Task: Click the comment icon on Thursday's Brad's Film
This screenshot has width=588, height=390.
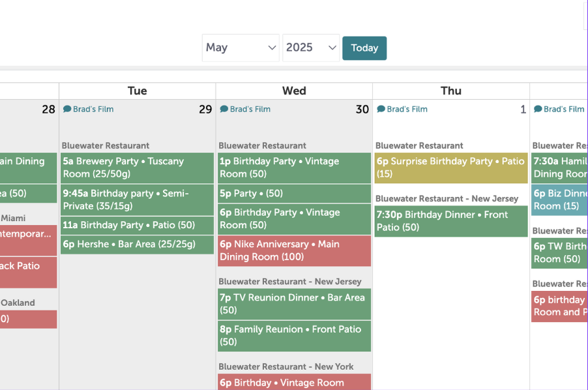Action: click(381, 109)
